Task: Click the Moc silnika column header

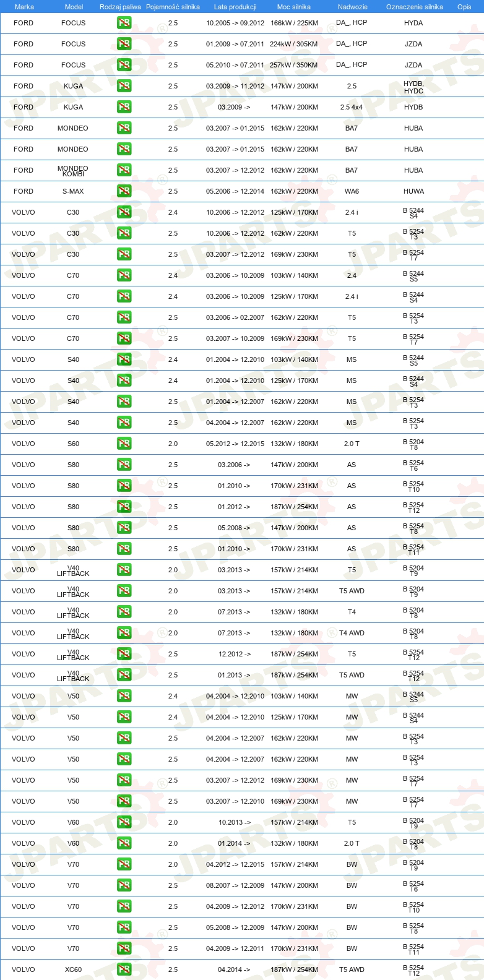Action: tap(294, 7)
